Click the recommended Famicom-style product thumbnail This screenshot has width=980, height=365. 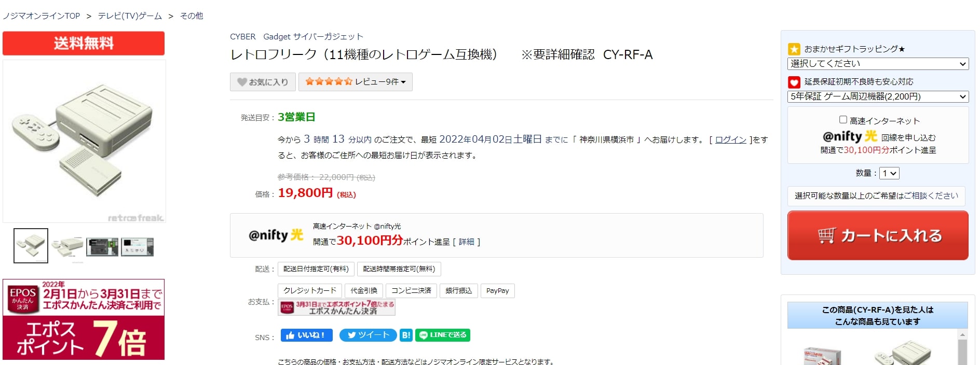point(822,356)
